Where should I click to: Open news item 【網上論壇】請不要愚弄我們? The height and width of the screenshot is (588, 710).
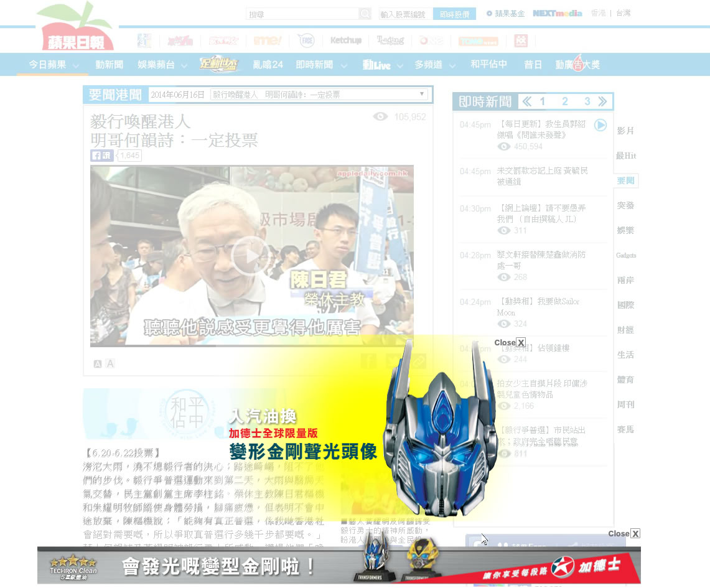(541, 213)
